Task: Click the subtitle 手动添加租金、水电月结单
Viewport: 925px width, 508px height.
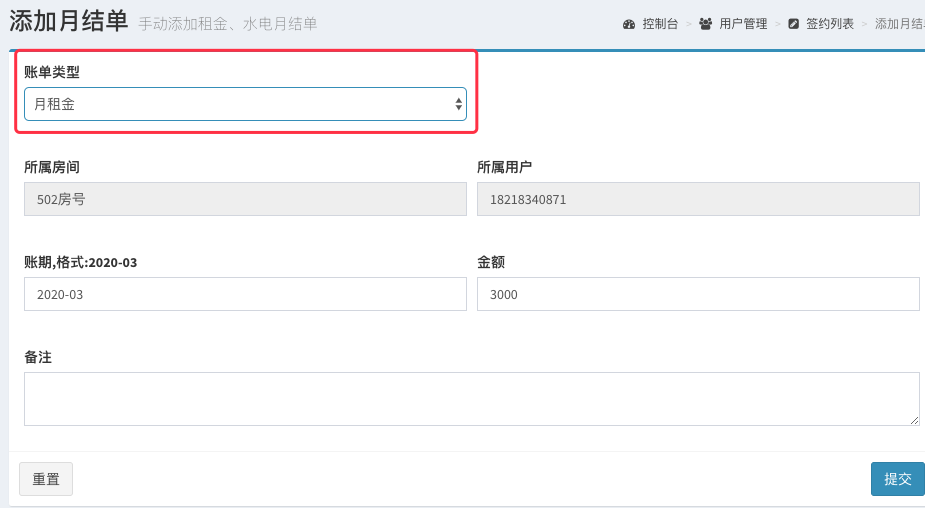Action: [228, 24]
